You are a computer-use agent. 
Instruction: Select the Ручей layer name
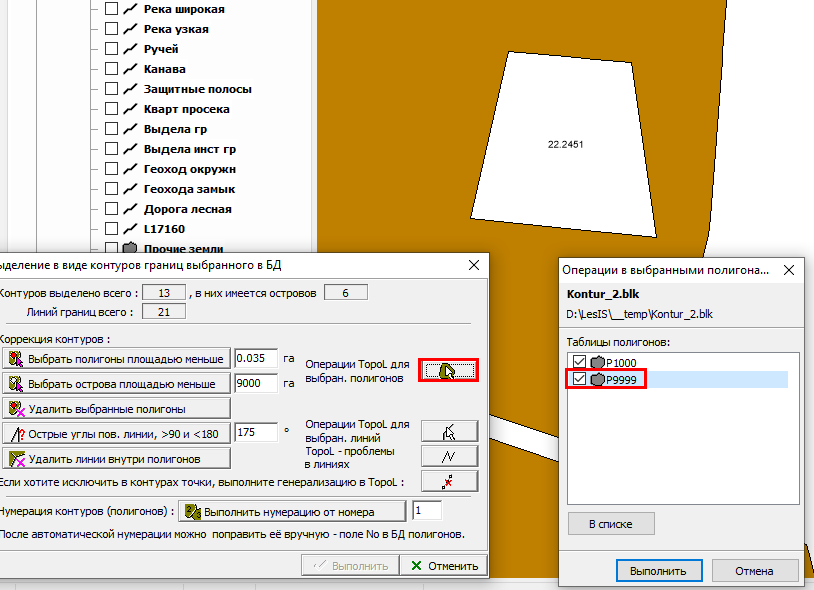(x=161, y=49)
